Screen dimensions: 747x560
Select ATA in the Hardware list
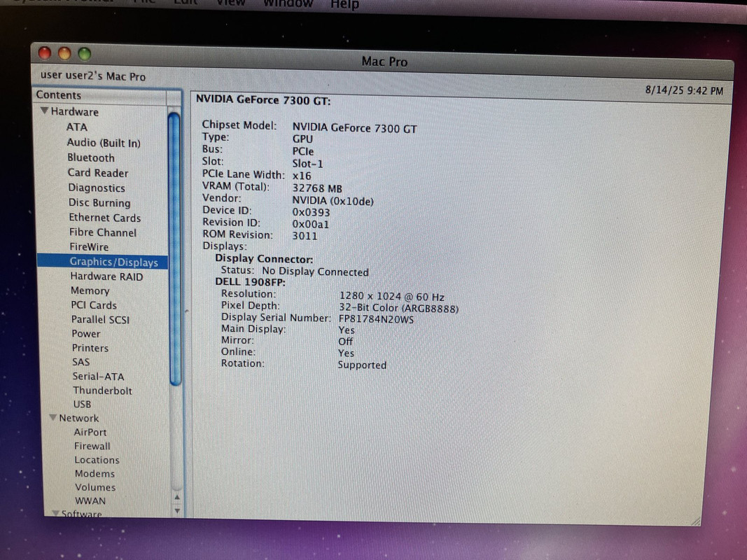pyautogui.click(x=77, y=127)
